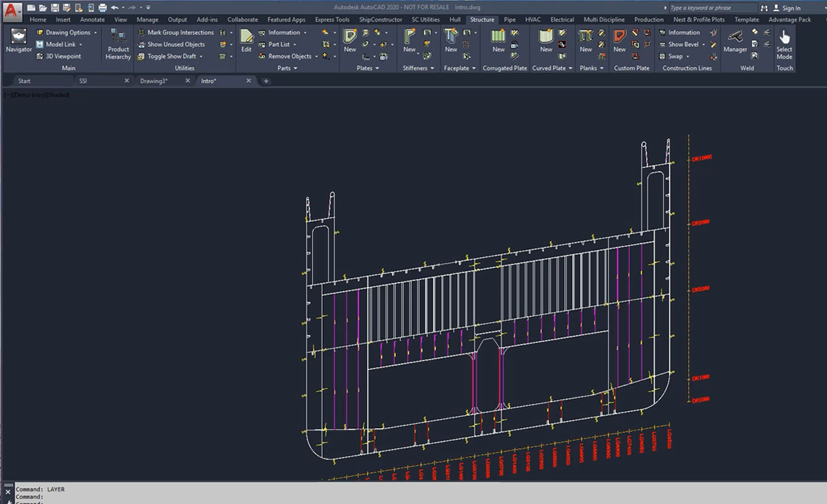Open the Weld Manager
This screenshot has width=827, height=504.
(x=735, y=41)
